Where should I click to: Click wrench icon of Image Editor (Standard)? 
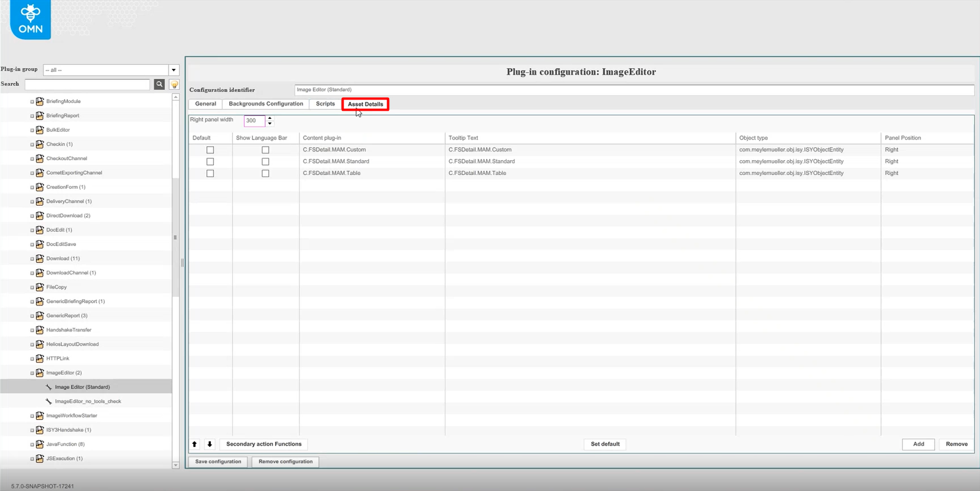[49, 387]
